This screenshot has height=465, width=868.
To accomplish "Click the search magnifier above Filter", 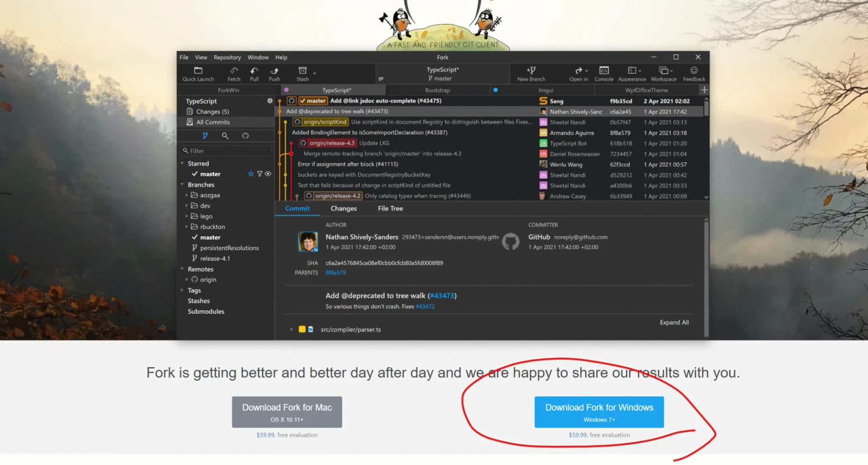I will [x=225, y=136].
